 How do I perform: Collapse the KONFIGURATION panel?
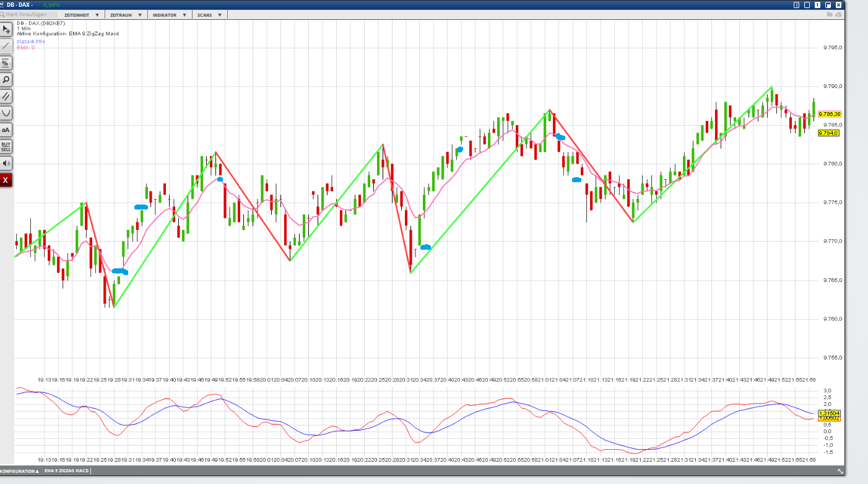[19, 471]
